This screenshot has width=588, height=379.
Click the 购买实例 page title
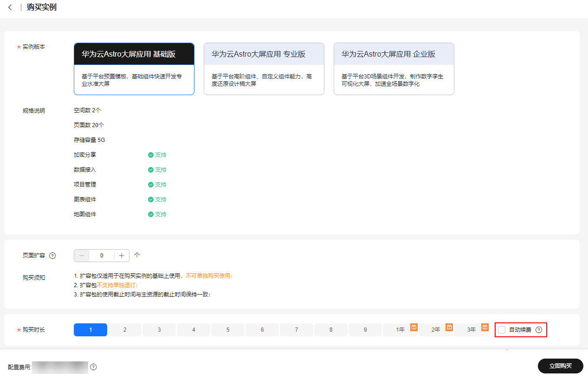click(42, 8)
